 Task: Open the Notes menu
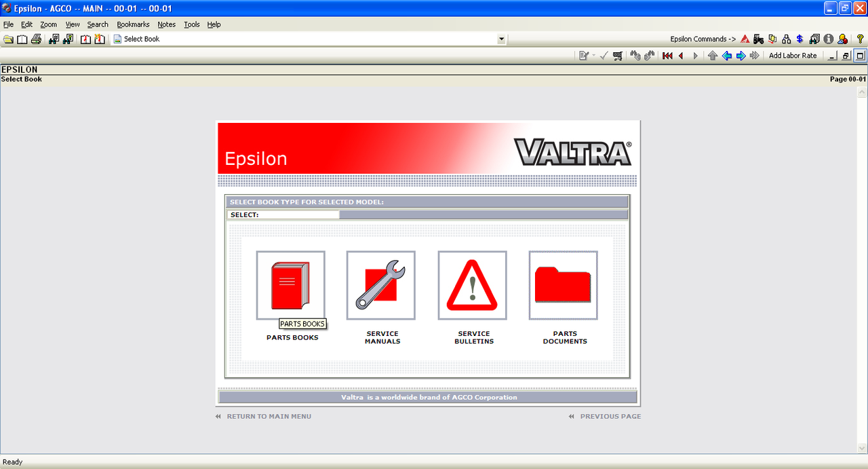(166, 24)
